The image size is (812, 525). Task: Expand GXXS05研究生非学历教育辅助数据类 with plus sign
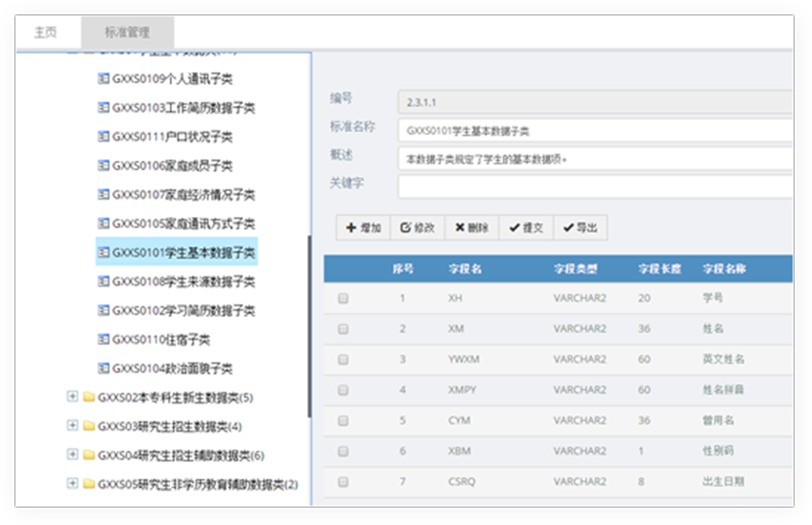click(x=72, y=484)
